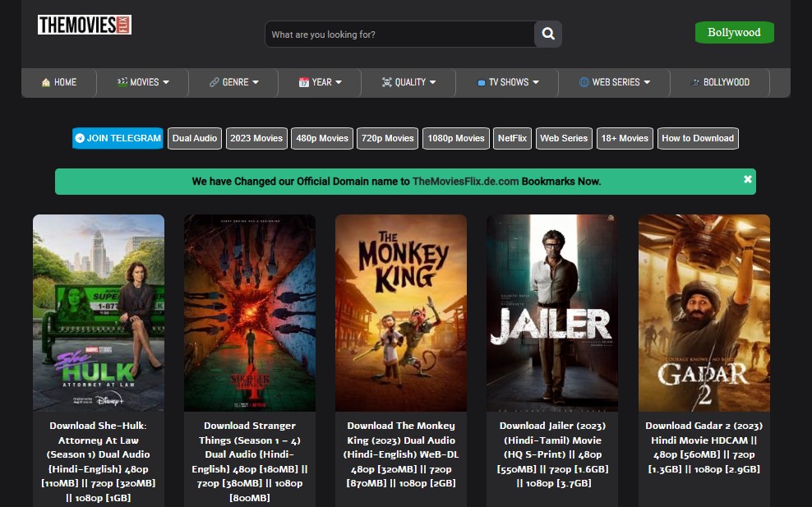
Task: Click the link icon beside GENRE
Action: click(x=215, y=82)
